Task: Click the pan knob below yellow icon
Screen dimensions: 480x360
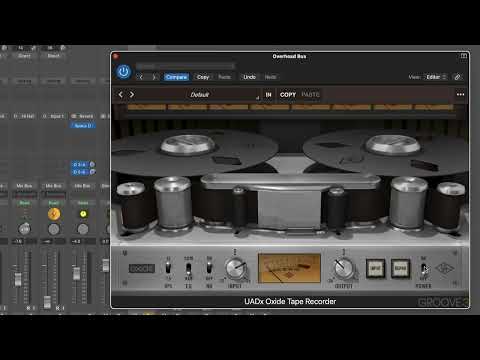Action: [x=83, y=229]
